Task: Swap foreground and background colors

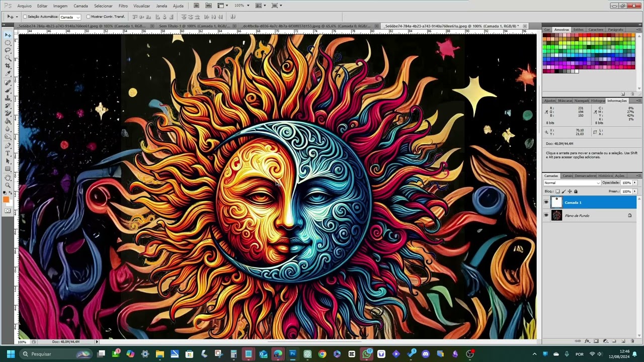Action: 11,193
